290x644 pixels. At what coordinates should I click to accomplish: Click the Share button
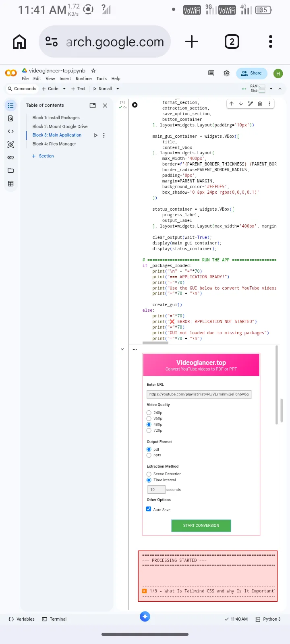252,73
